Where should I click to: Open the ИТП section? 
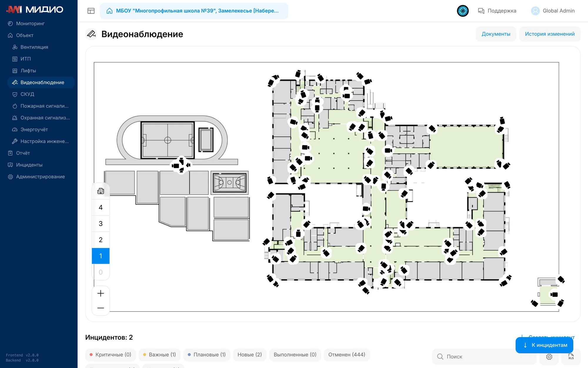click(x=26, y=59)
